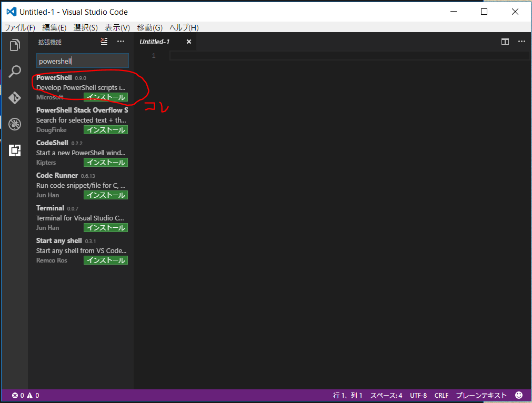This screenshot has height=403, width=532.
Task: Open the Extensions view icon
Action: (15, 150)
